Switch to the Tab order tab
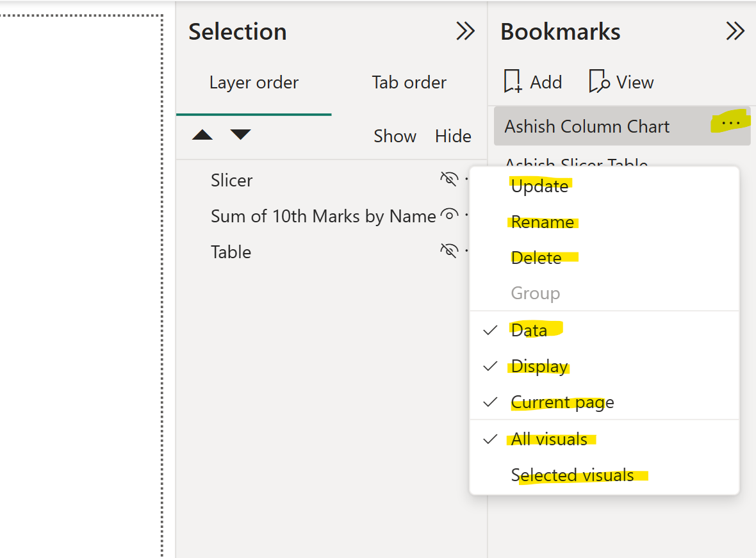The width and height of the screenshot is (756, 558). point(409,82)
